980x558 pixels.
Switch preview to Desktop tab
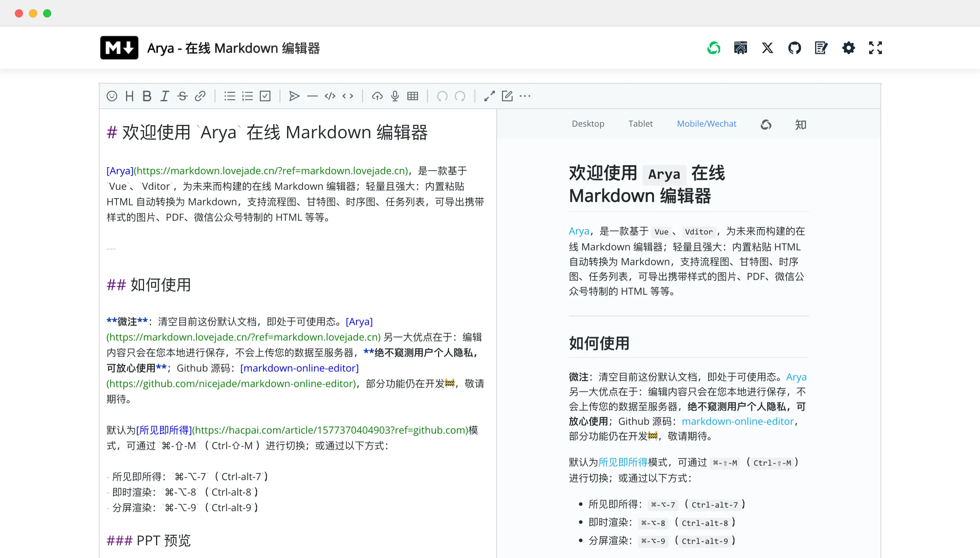click(x=588, y=123)
